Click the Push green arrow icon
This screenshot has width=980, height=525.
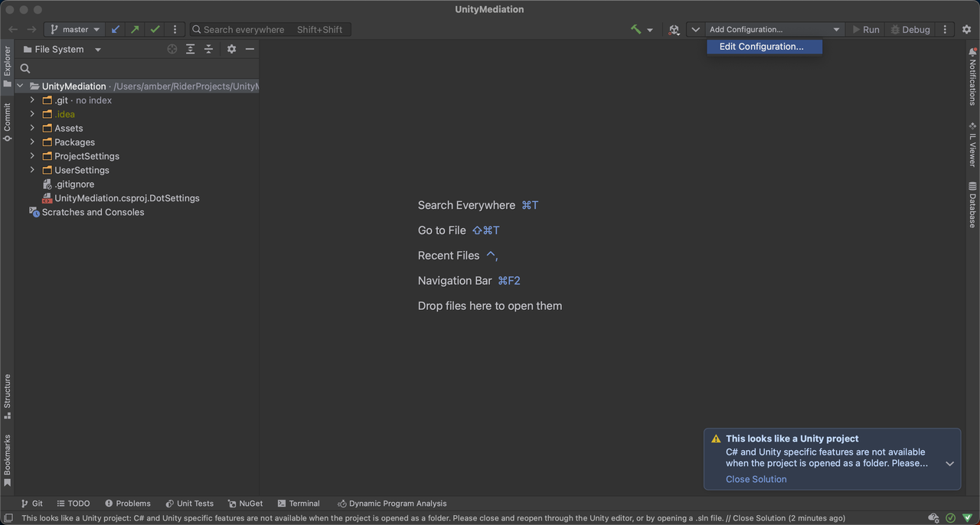136,29
